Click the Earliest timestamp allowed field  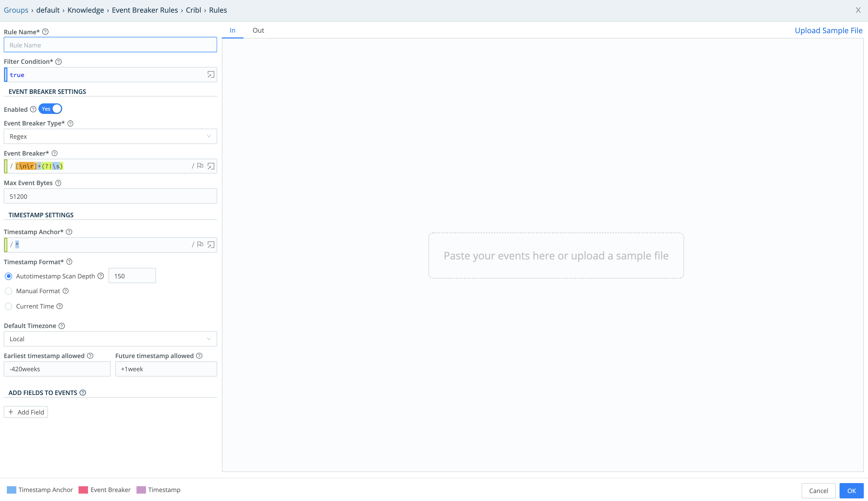(57, 369)
